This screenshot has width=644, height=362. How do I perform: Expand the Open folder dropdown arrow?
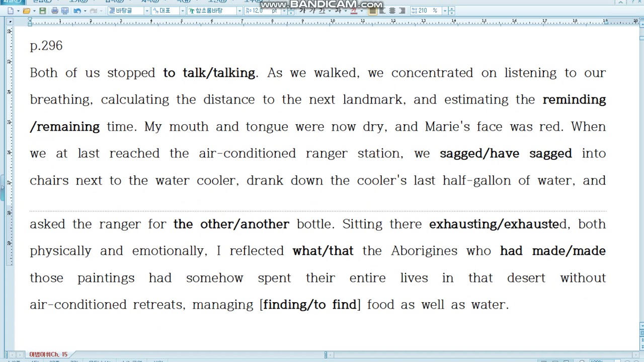(34, 11)
